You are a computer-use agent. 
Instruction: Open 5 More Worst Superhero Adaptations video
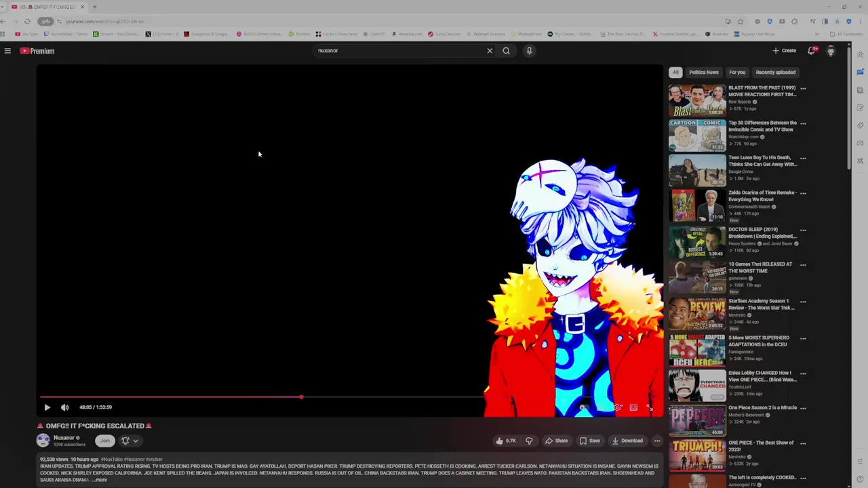[759, 341]
